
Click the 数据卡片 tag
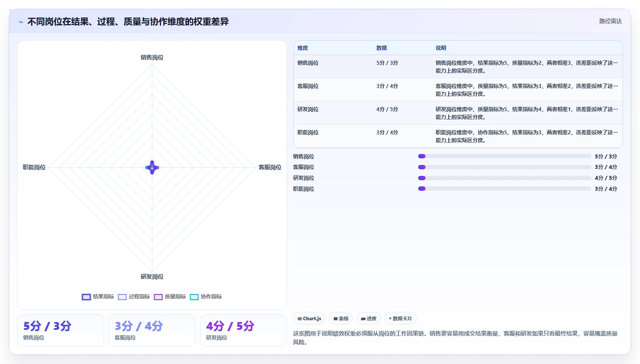point(401,318)
